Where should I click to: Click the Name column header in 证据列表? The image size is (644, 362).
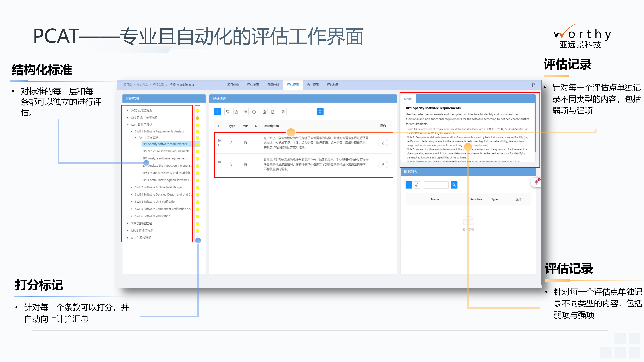pos(435,199)
